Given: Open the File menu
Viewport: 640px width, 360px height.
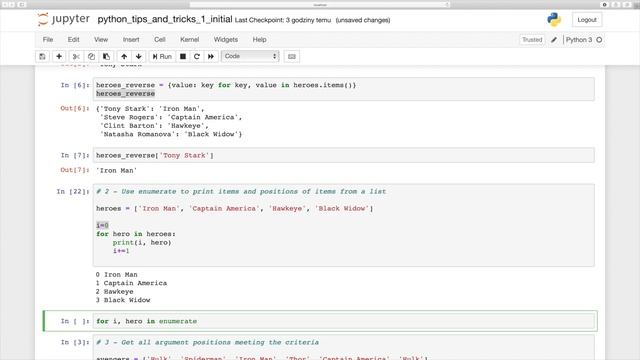Looking at the screenshot, I should tap(48, 40).
